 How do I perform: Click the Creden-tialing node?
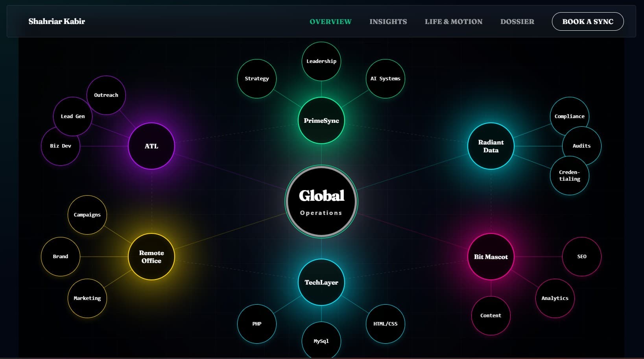tap(569, 175)
